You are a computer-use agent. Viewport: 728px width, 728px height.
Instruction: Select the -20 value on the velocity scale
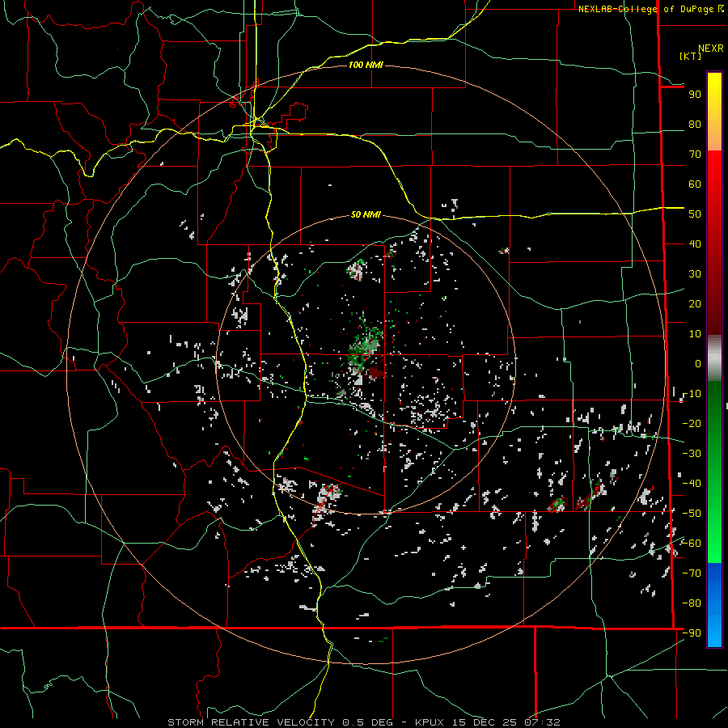click(692, 424)
